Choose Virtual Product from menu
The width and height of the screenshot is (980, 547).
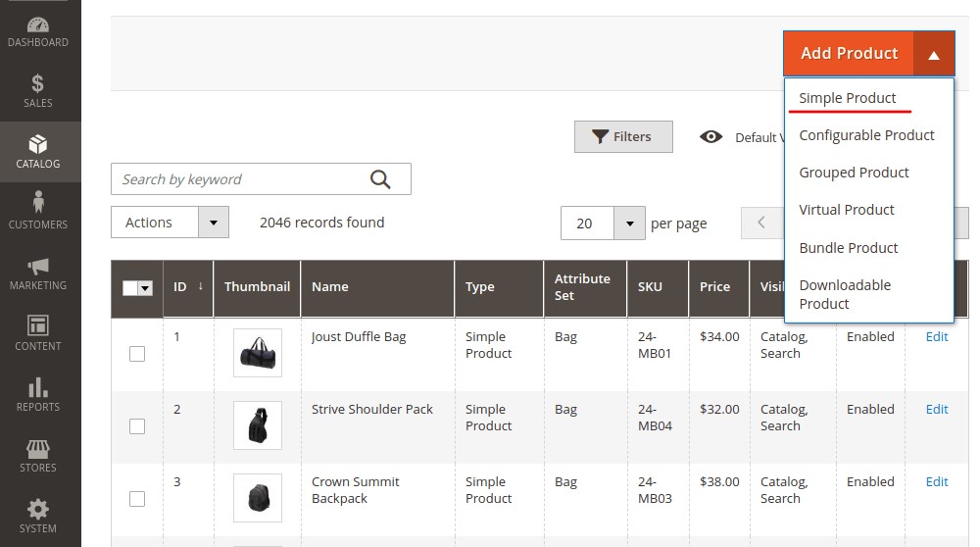point(847,210)
